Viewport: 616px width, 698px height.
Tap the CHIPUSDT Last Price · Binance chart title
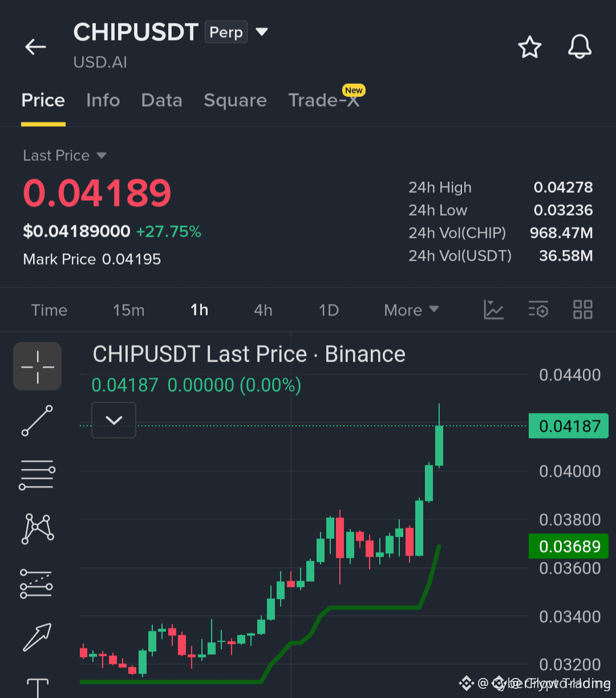[249, 355]
